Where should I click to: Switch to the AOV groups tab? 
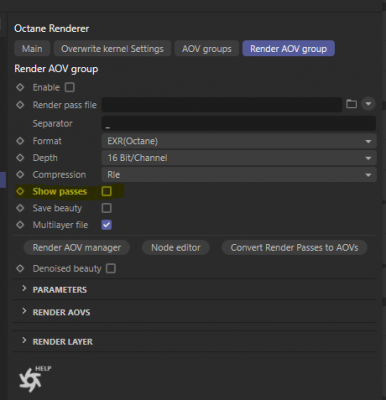(207, 49)
